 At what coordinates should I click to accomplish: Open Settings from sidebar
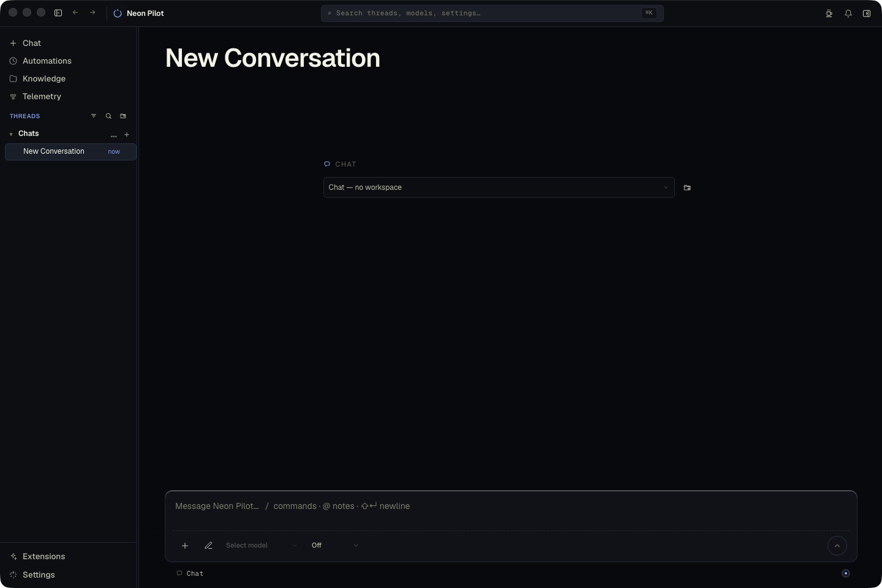pos(69,575)
